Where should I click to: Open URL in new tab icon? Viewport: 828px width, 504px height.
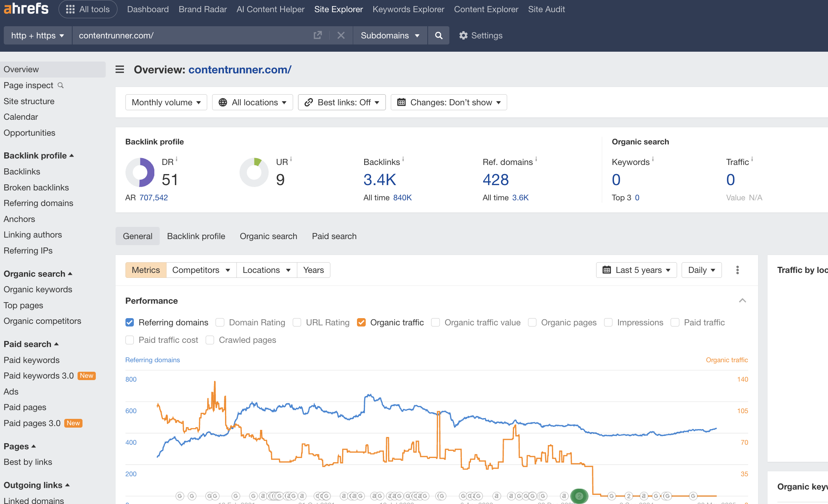tap(317, 35)
